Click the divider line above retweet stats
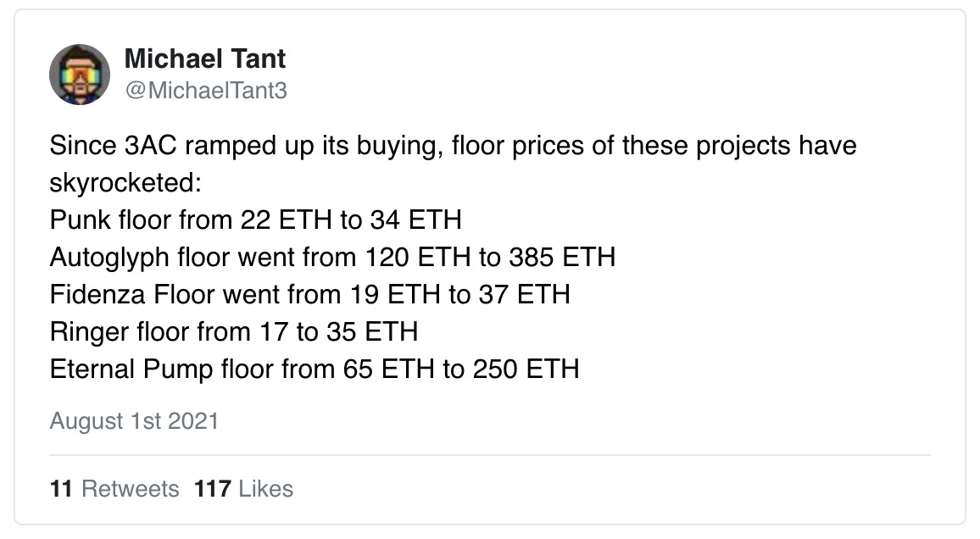Screen dimensions: 980x539 coord(490,455)
